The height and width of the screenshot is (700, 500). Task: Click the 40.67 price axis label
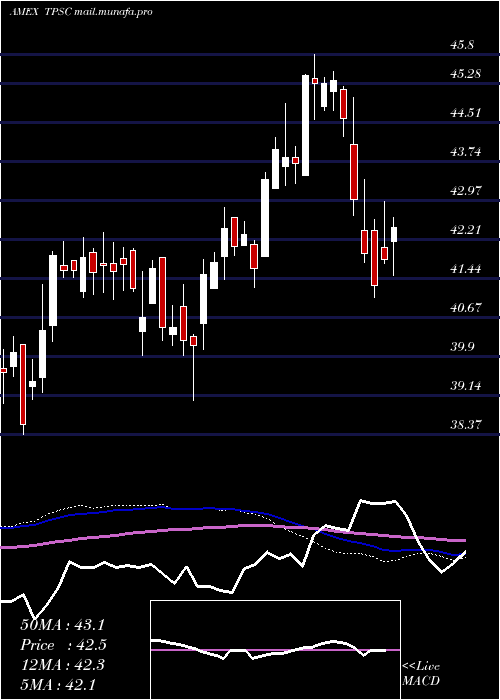tap(466, 308)
